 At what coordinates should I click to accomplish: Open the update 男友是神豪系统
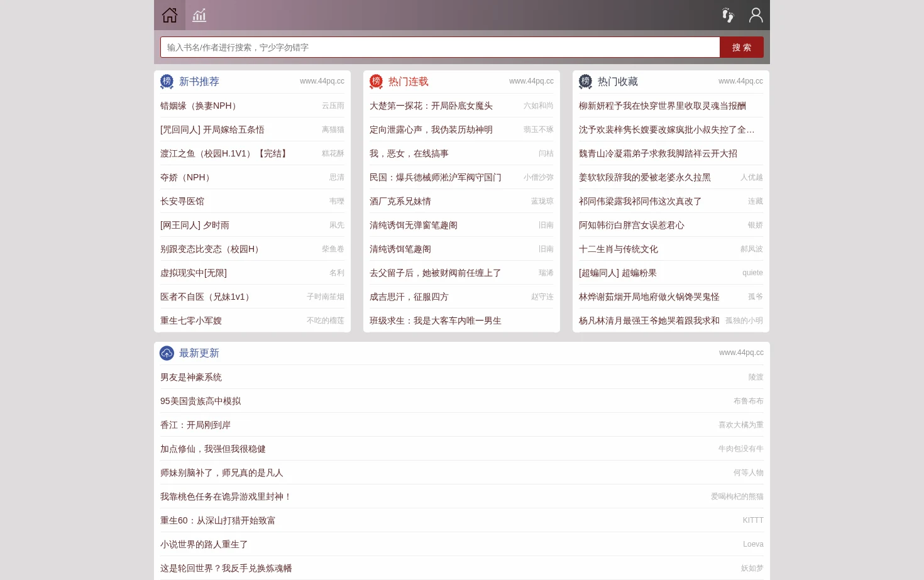(x=191, y=377)
